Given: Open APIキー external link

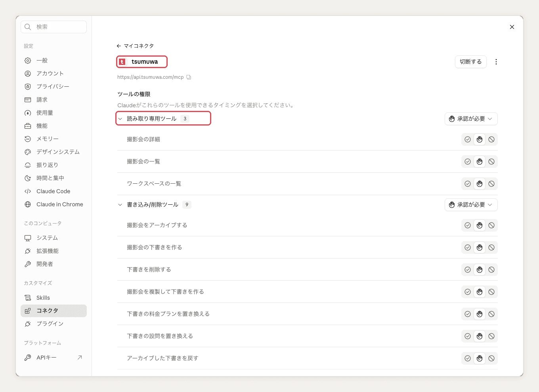Looking at the screenshot, I should (54, 358).
